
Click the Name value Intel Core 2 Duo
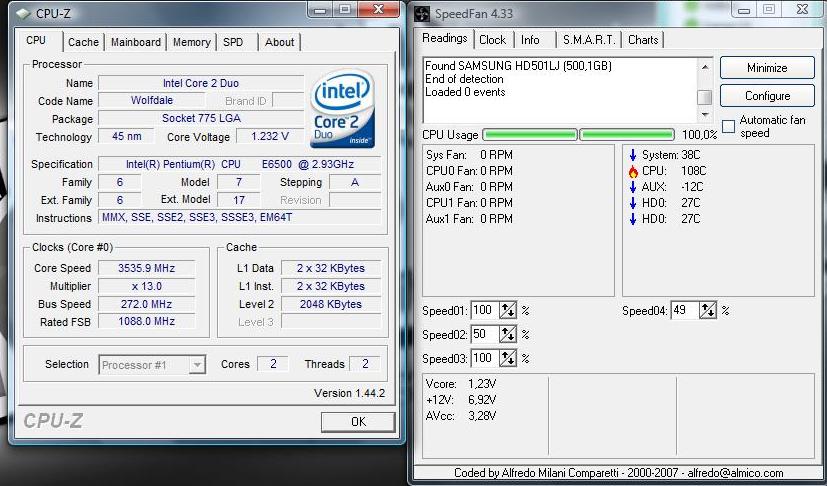(x=201, y=83)
